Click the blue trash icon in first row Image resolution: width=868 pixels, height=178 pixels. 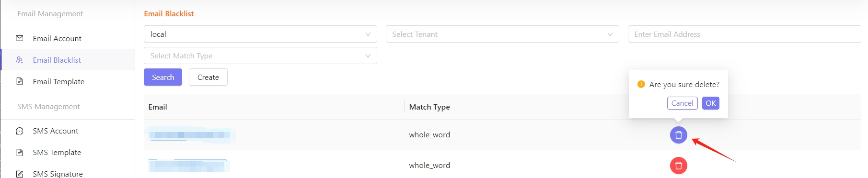point(678,135)
